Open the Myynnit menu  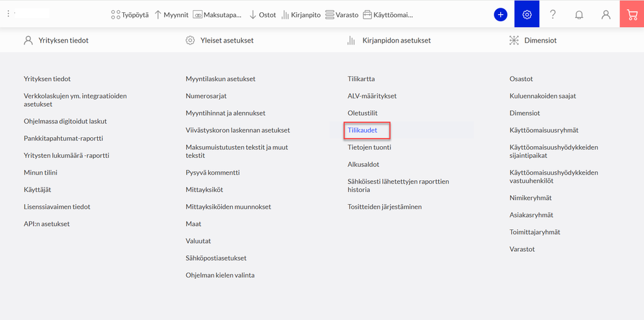pos(171,15)
